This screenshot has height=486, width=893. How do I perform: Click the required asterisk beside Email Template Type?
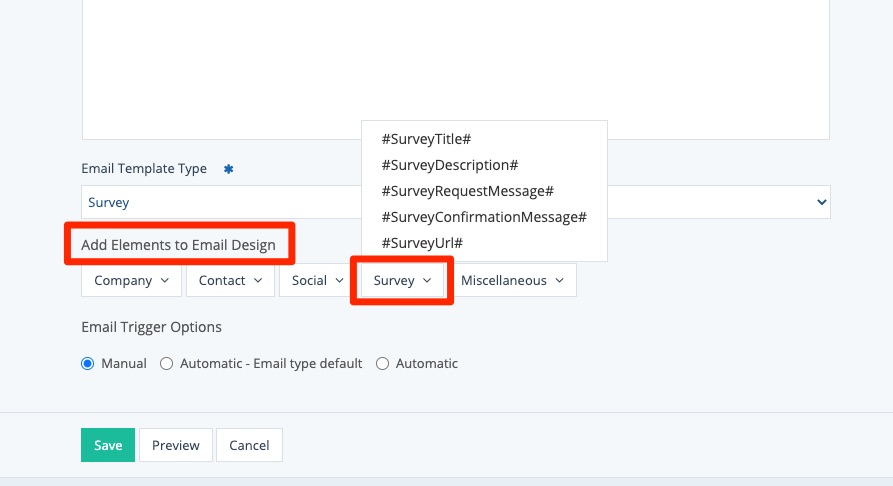pyautogui.click(x=228, y=169)
